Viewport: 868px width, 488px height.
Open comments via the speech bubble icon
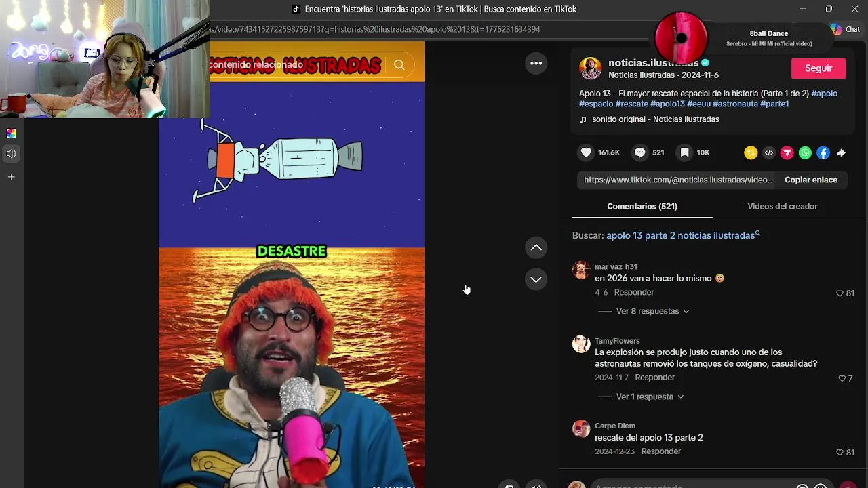pyautogui.click(x=639, y=152)
